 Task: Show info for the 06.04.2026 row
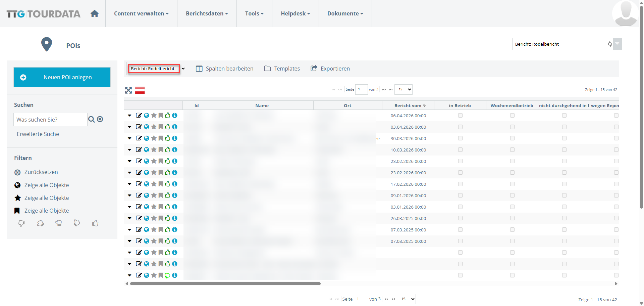(175, 116)
